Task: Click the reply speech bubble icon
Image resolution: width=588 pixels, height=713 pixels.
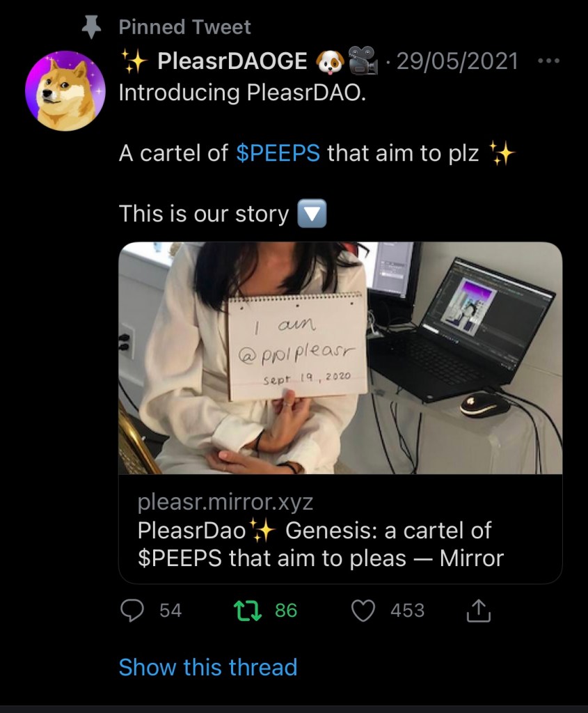Action: [x=132, y=611]
